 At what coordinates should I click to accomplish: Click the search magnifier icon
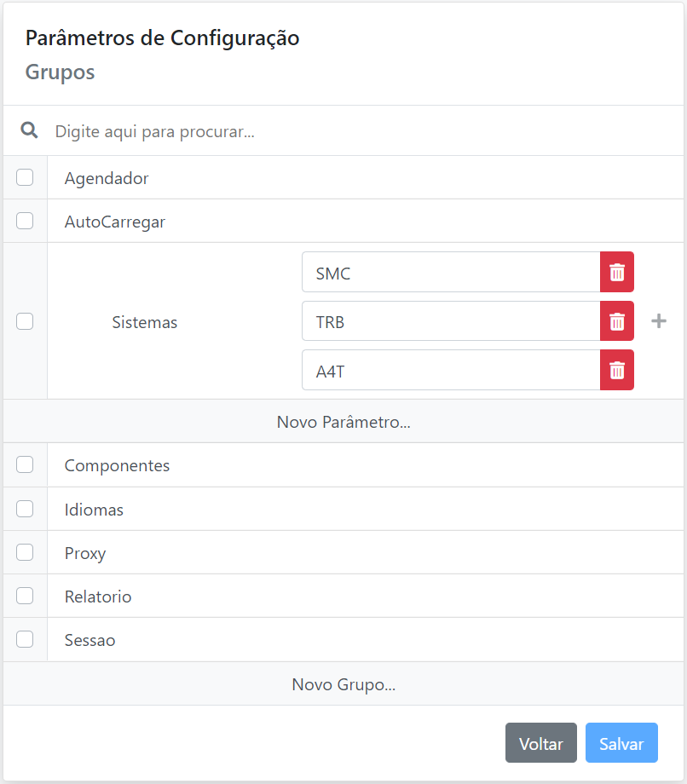[x=30, y=130]
